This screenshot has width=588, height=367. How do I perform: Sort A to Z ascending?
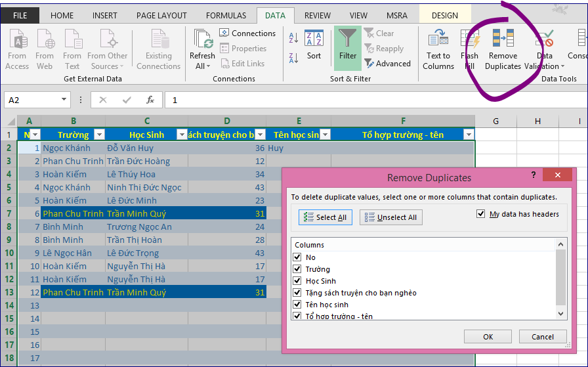pyautogui.click(x=293, y=38)
